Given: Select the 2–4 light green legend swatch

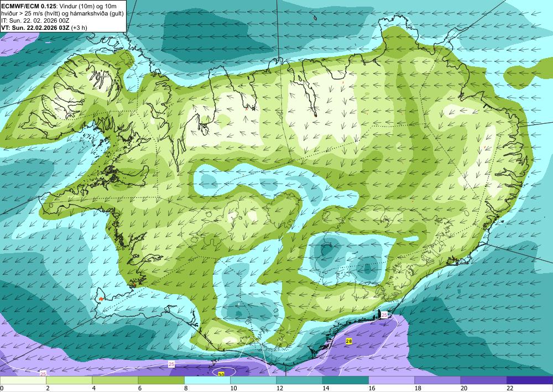Looking at the screenshot, I should [69, 380].
